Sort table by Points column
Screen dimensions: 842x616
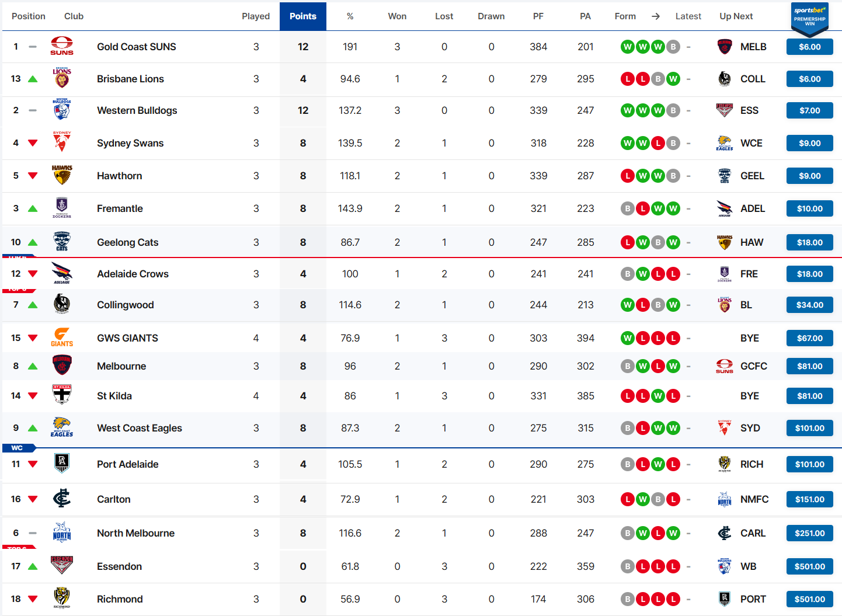pyautogui.click(x=303, y=16)
